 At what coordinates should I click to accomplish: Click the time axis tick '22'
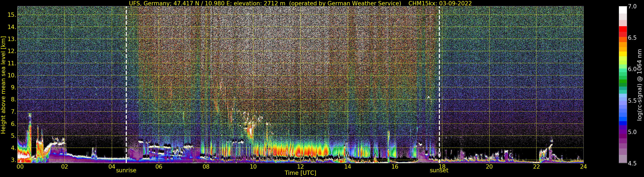click(536, 166)
